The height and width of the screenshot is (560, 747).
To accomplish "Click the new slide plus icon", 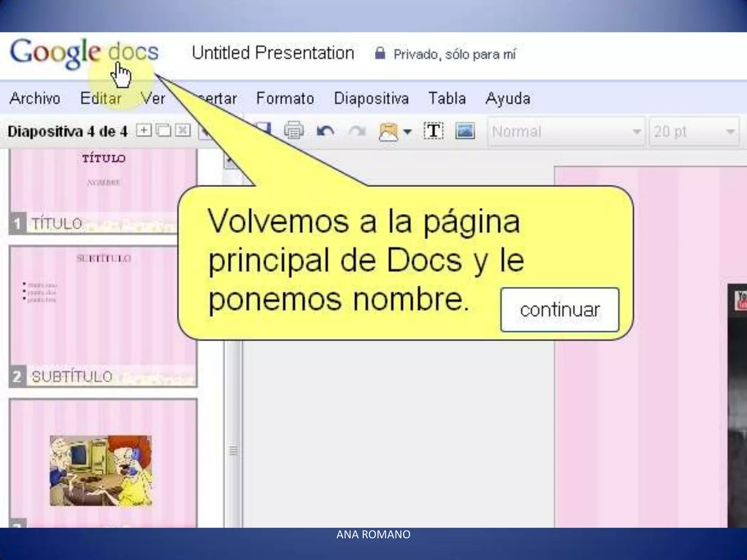I will [144, 131].
